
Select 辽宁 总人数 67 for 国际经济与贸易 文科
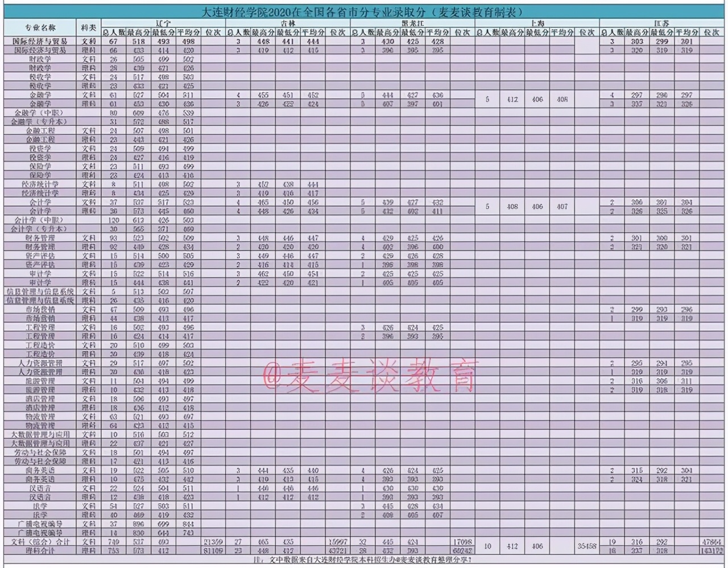point(114,42)
